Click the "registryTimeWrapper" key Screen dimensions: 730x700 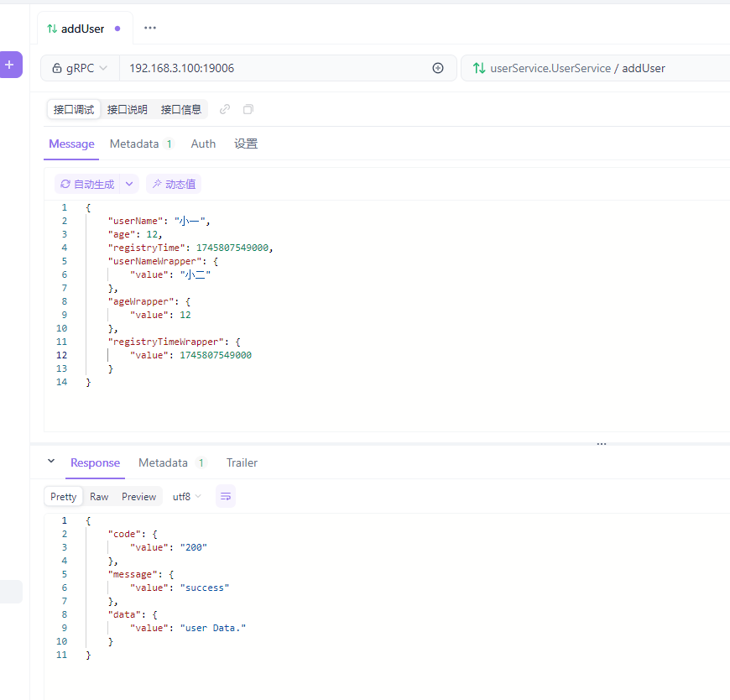pyautogui.click(x=166, y=342)
